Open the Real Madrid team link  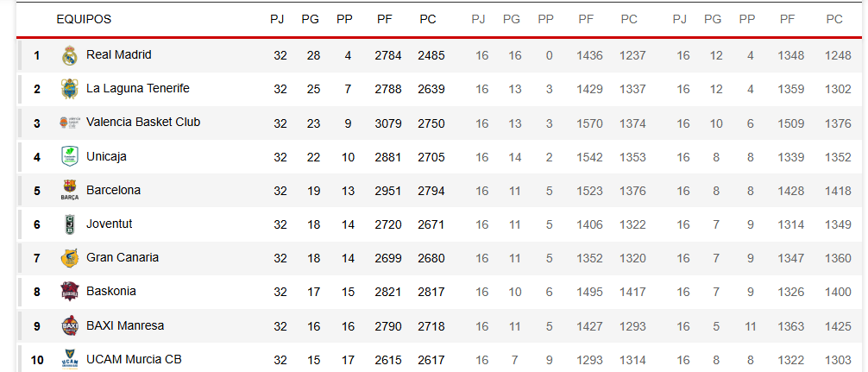pos(118,54)
